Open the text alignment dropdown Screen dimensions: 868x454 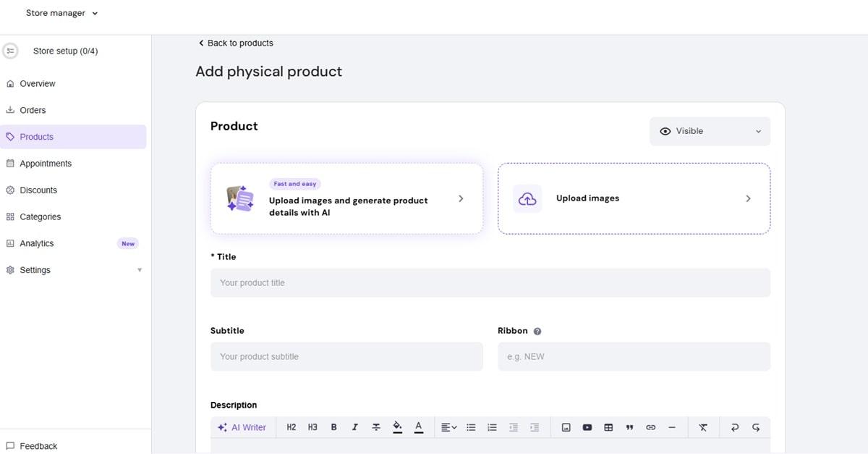[448, 427]
